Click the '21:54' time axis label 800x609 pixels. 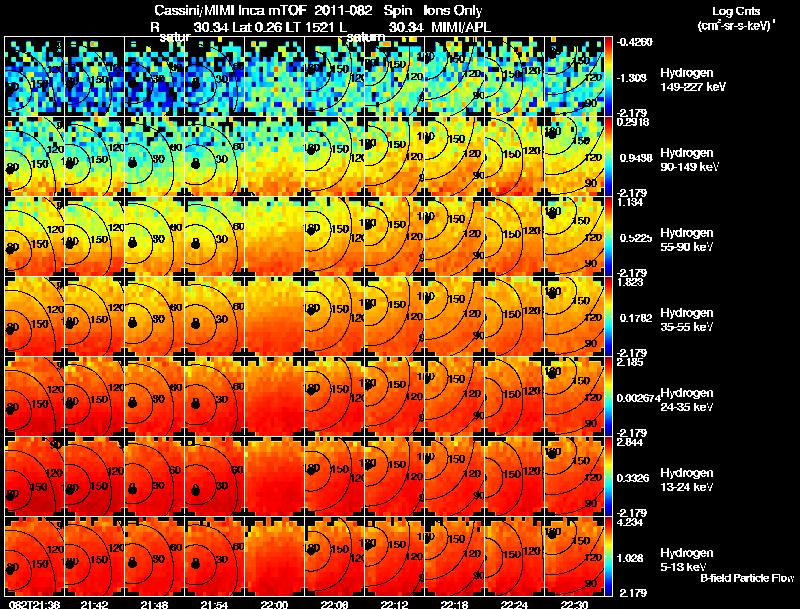click(x=215, y=604)
